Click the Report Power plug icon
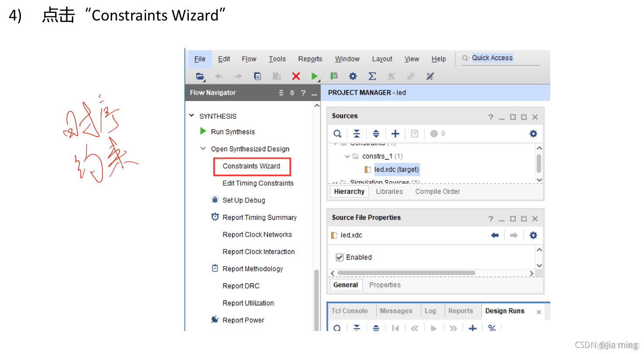This screenshot has height=354, width=644. pos(215,320)
